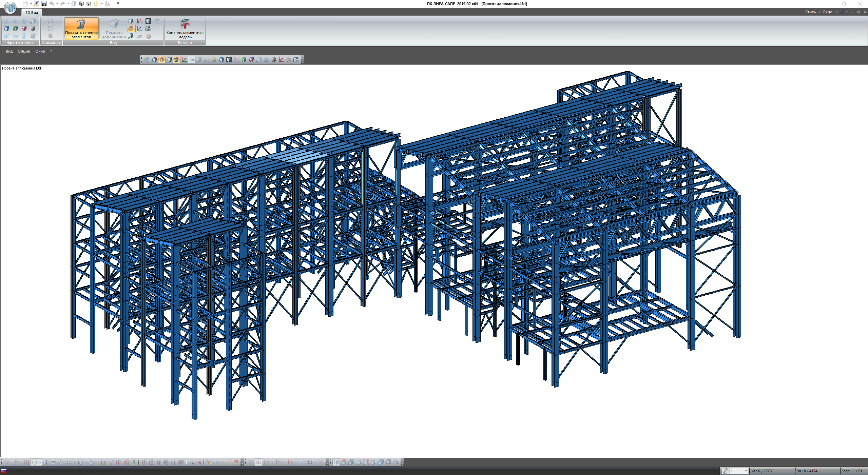The image size is (868, 475).
Task: Toggle the wireframe cube display in the ribbon
Action: [131, 28]
